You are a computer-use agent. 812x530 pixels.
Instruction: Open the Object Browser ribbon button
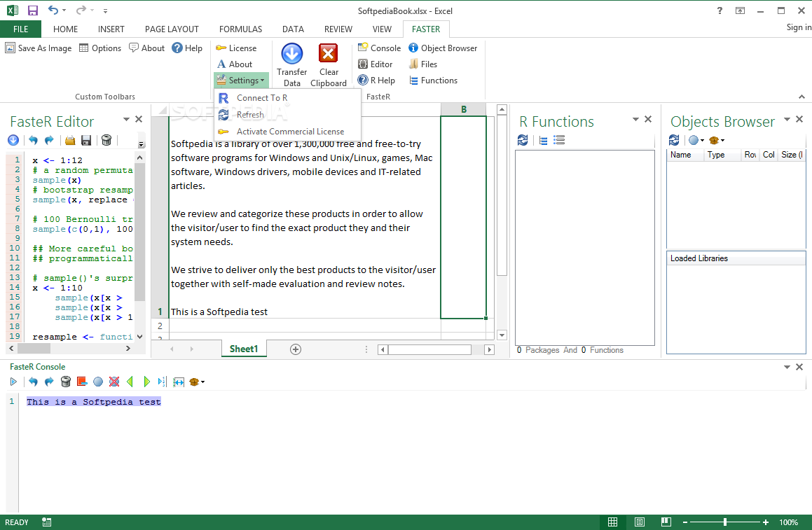[x=443, y=48]
